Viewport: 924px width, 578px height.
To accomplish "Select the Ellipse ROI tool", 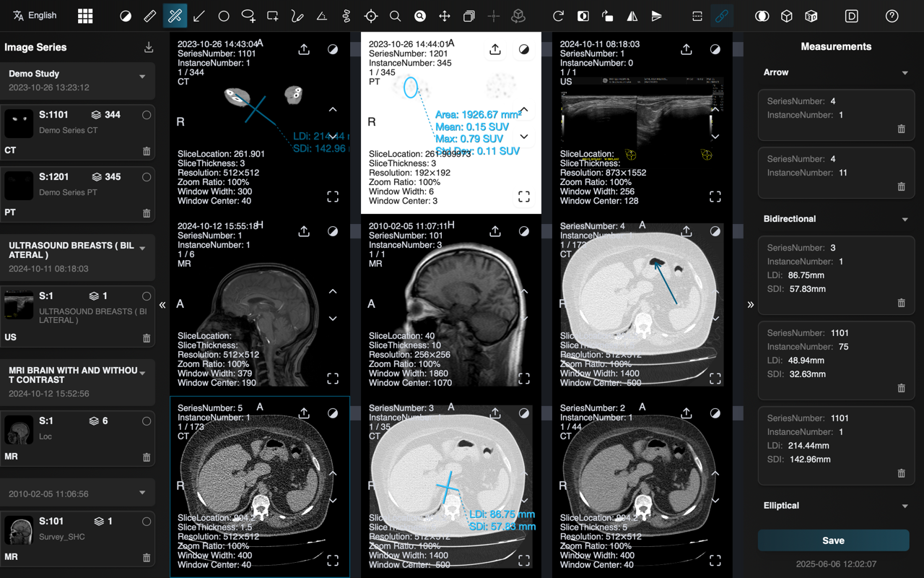I will 247,15.
